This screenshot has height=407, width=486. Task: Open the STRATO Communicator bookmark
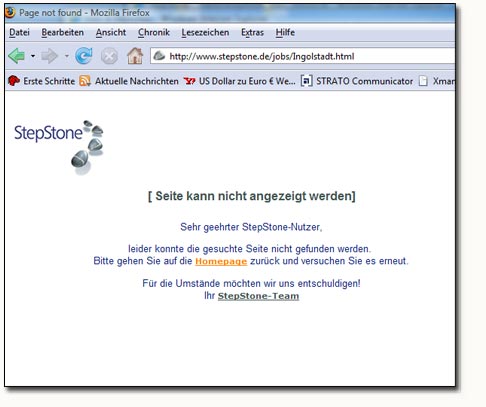click(x=357, y=81)
